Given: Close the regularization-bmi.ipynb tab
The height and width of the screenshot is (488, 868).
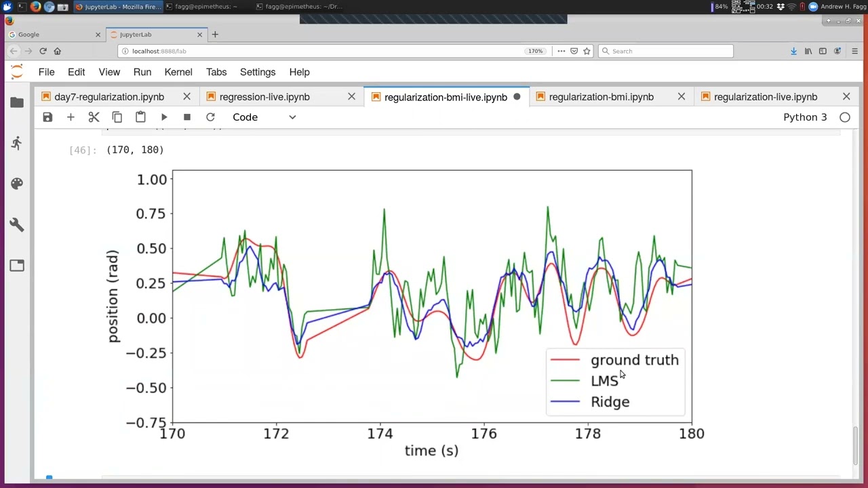Looking at the screenshot, I should 682,97.
